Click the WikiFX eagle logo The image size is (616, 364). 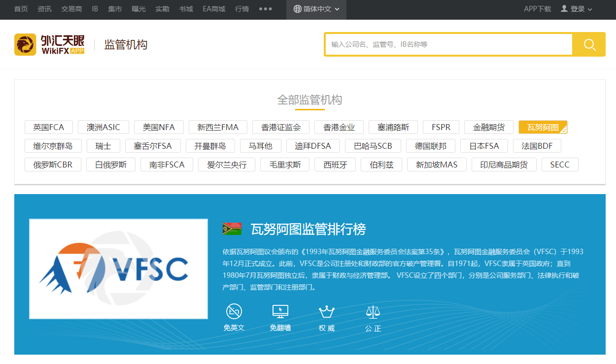coord(26,43)
